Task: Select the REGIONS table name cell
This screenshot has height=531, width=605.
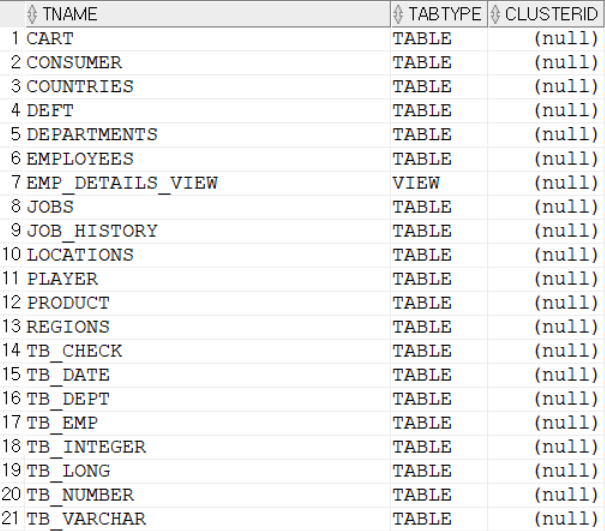Action: click(x=208, y=327)
